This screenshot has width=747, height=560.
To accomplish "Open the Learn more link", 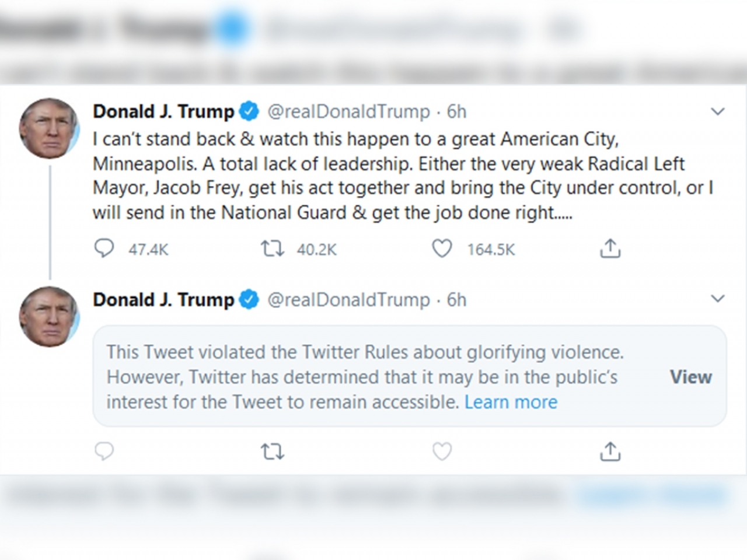I will (x=511, y=402).
